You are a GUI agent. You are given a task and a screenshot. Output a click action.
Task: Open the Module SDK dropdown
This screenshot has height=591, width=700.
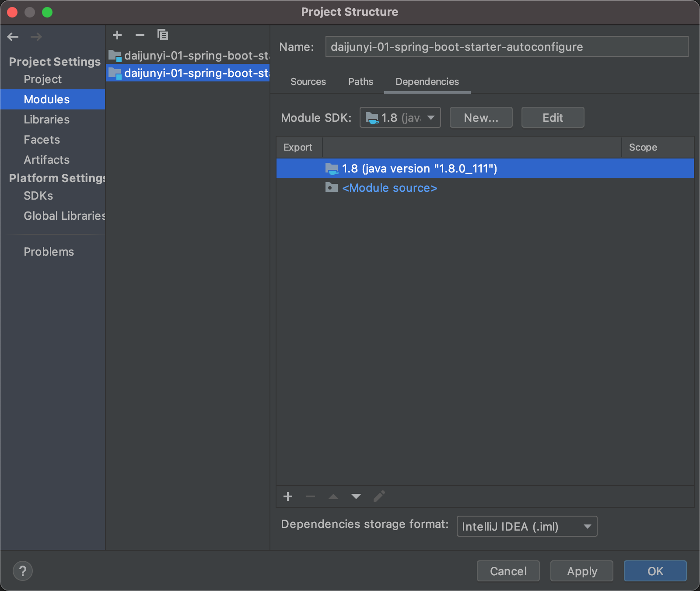[x=400, y=117]
